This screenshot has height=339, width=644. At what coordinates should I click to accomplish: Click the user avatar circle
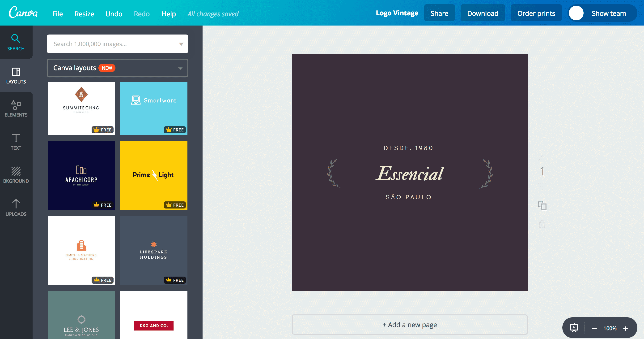click(x=576, y=13)
